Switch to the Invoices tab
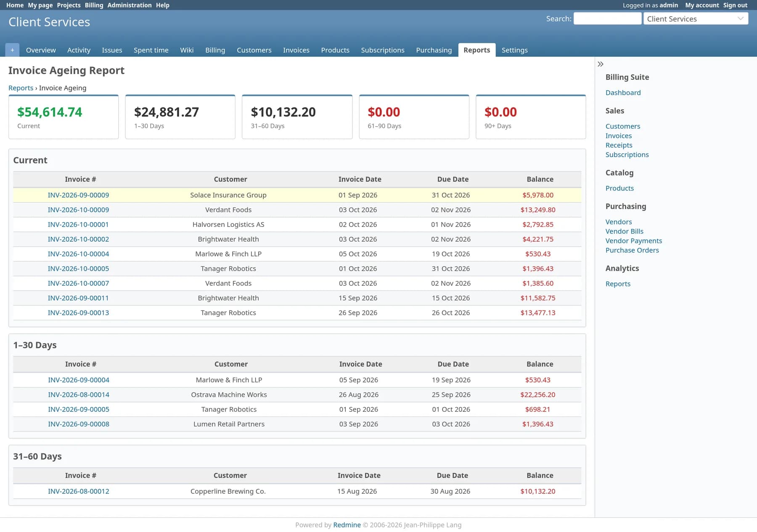This screenshot has height=532, width=757. point(296,50)
